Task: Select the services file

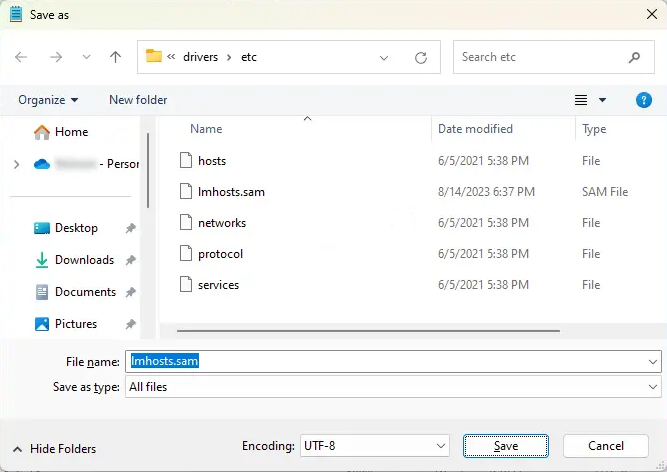Action: [218, 285]
